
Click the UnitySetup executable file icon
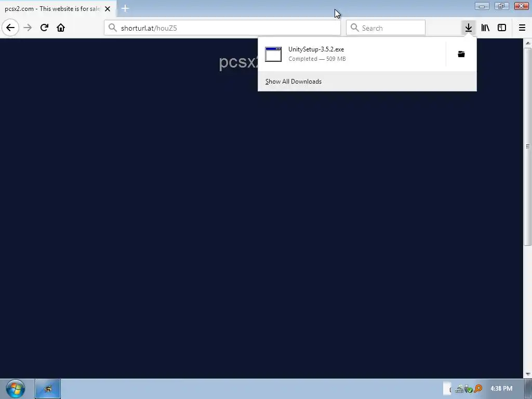pos(273,54)
